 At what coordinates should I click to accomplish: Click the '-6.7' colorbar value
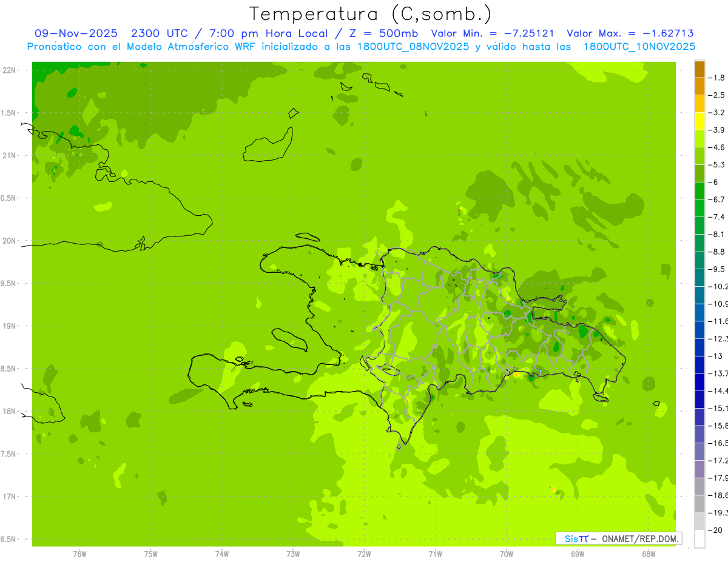[716, 199]
